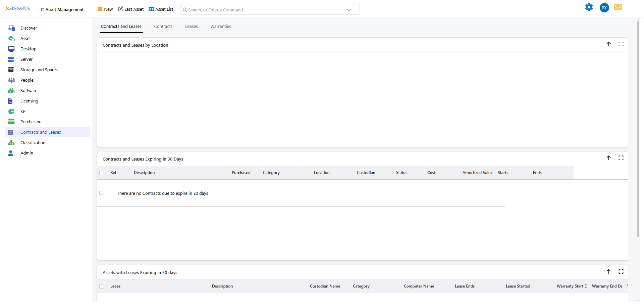Switch to the Warranties tab

point(220,26)
